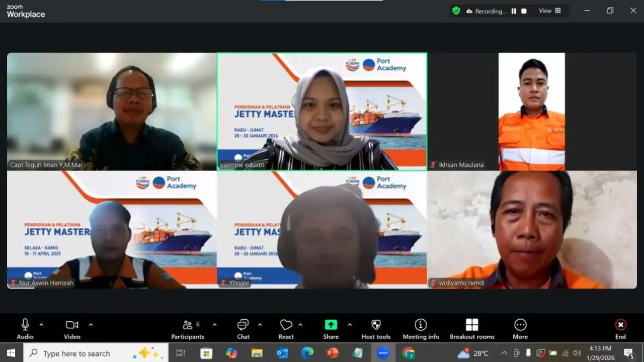644x362 pixels.
Task: Open the React heart menu
Action: click(x=286, y=329)
